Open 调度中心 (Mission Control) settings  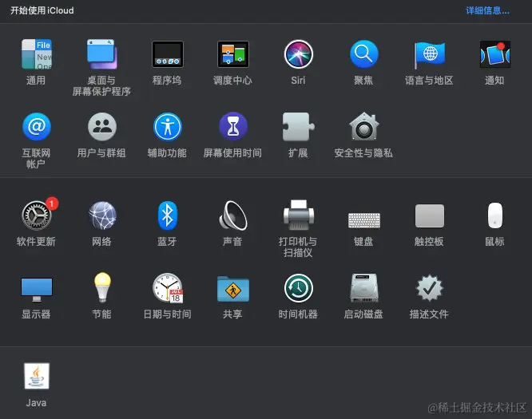(x=232, y=54)
